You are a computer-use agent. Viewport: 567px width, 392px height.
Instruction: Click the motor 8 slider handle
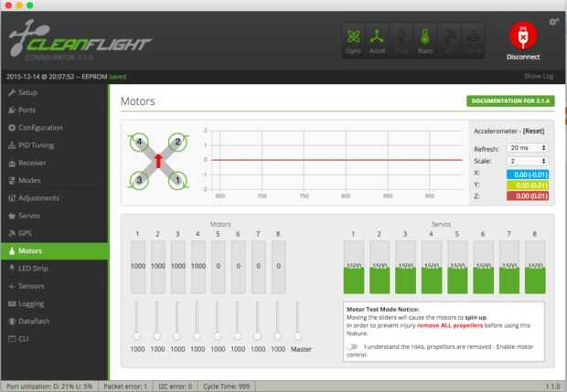(x=277, y=336)
